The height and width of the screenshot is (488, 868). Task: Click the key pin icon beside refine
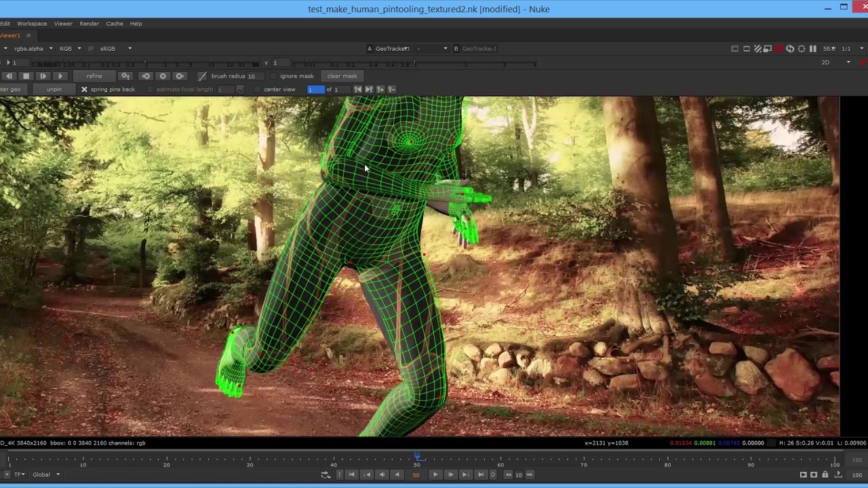pyautogui.click(x=125, y=76)
